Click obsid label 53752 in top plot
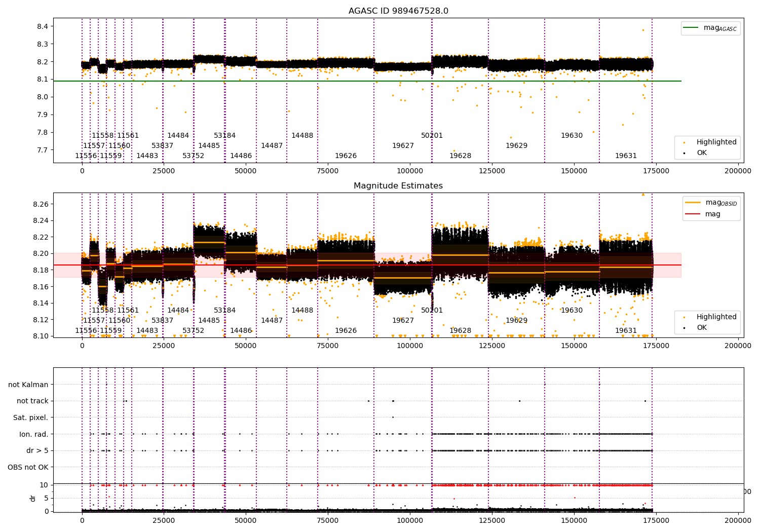The height and width of the screenshot is (532, 760). [x=193, y=156]
